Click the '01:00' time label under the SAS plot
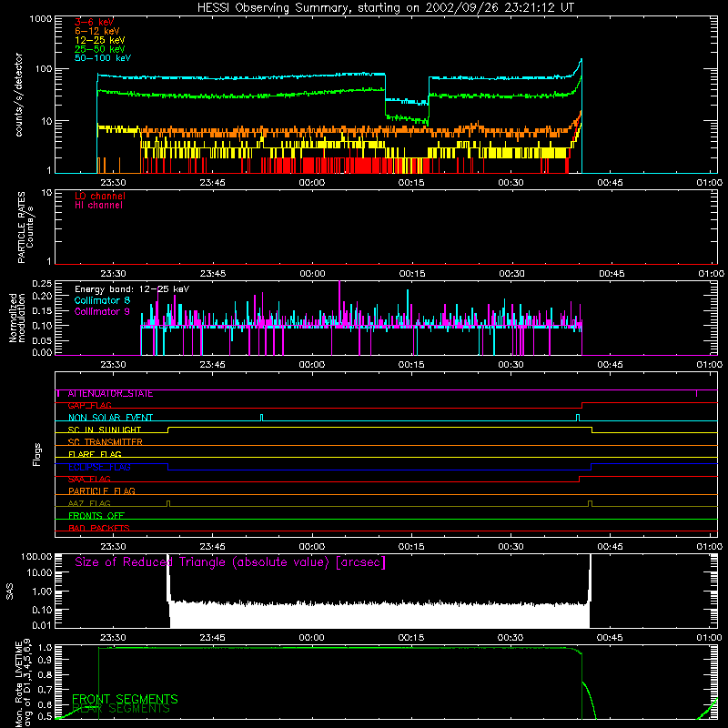The width and height of the screenshot is (728, 728). click(x=709, y=638)
